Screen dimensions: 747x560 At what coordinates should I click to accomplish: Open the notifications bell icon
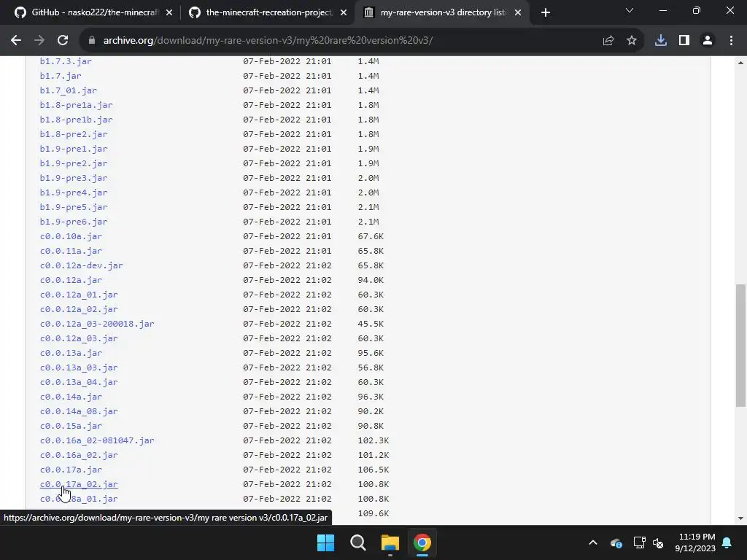[x=727, y=542]
